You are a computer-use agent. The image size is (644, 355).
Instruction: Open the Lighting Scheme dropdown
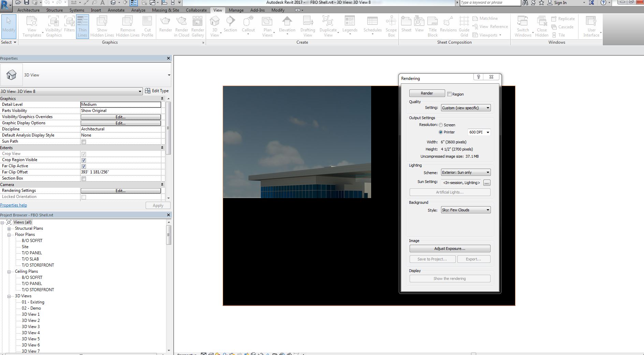click(466, 172)
